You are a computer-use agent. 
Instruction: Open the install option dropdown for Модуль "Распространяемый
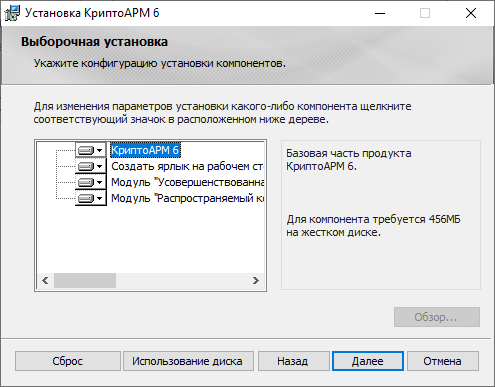[x=90, y=198]
